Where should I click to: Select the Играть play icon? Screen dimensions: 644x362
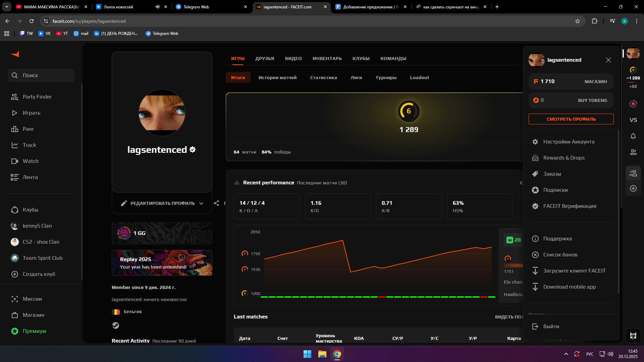tap(15, 113)
